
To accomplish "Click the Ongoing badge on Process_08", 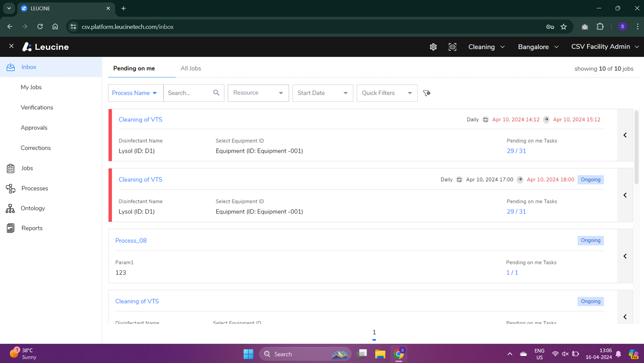I will pyautogui.click(x=591, y=240).
